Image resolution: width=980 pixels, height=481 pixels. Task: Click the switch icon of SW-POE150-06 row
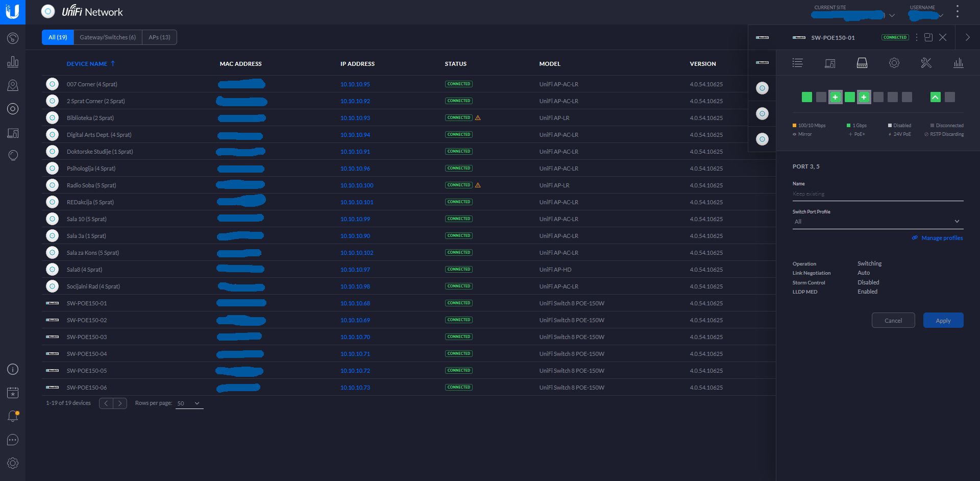tap(52, 387)
